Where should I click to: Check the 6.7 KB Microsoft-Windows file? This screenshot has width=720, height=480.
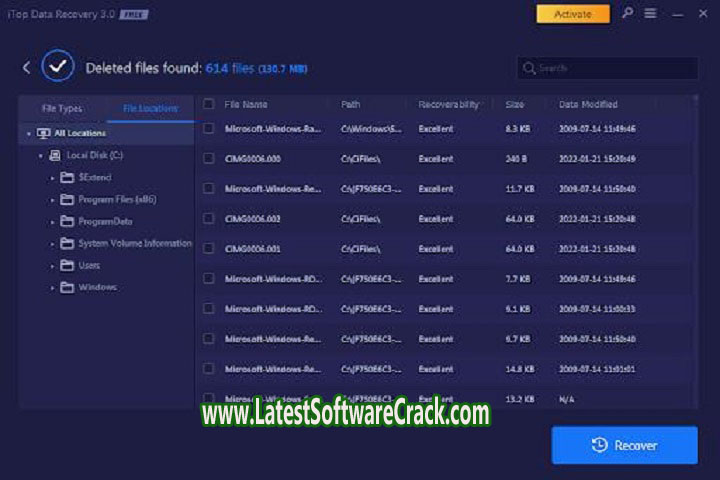pos(208,339)
